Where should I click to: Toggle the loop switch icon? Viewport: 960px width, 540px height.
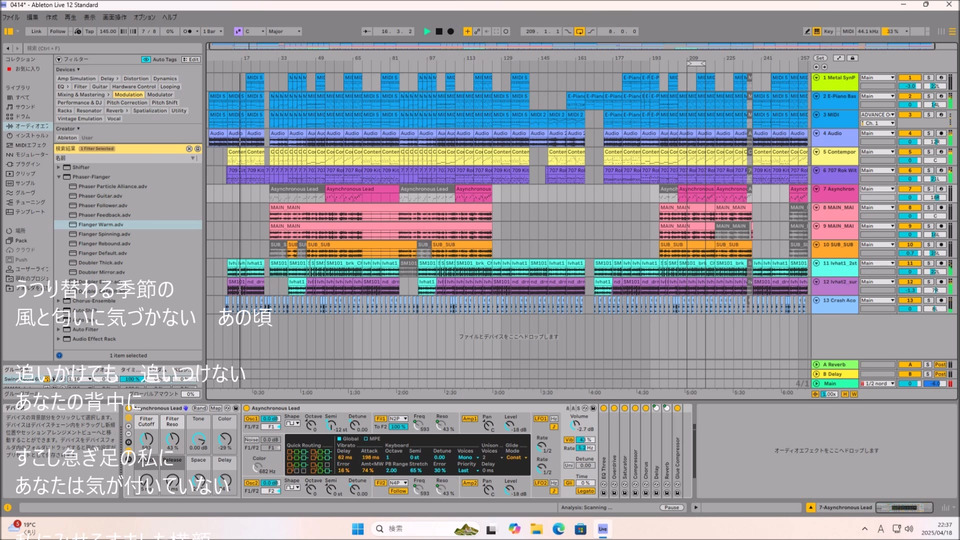[579, 31]
